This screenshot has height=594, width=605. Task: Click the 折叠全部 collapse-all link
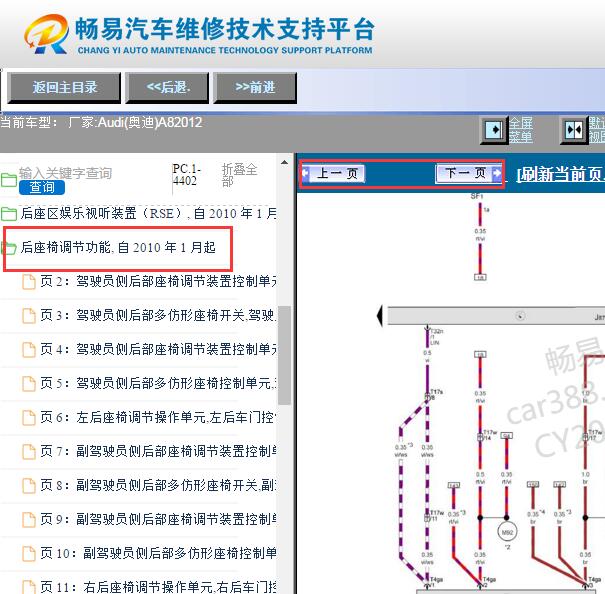pos(239,175)
